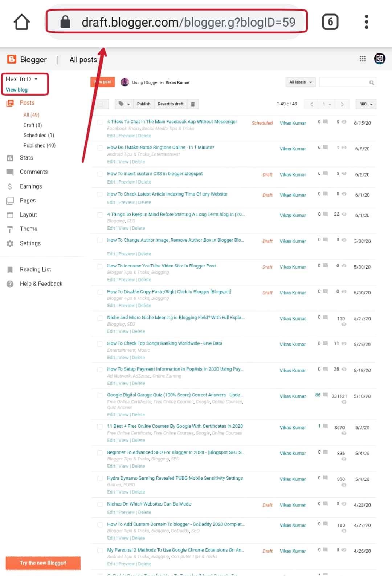Check the Google Digital Garage Quiz post checkbox
The image size is (392, 584).
coord(100,395)
